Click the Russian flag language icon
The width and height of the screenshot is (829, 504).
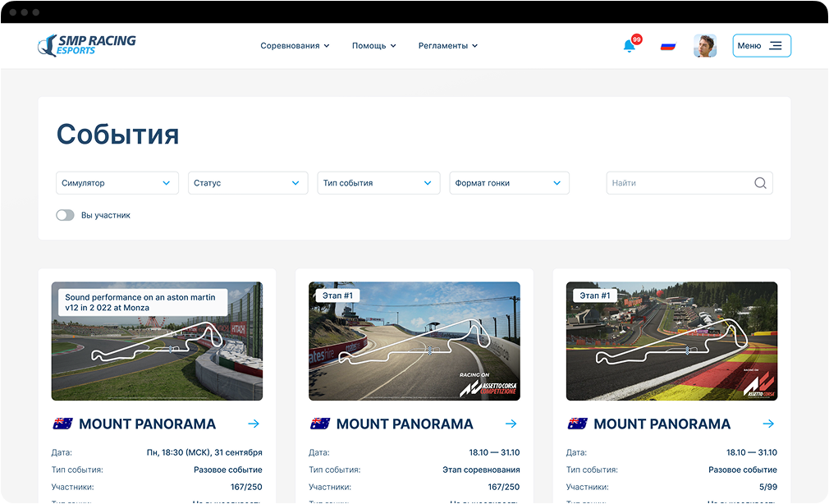pos(668,46)
